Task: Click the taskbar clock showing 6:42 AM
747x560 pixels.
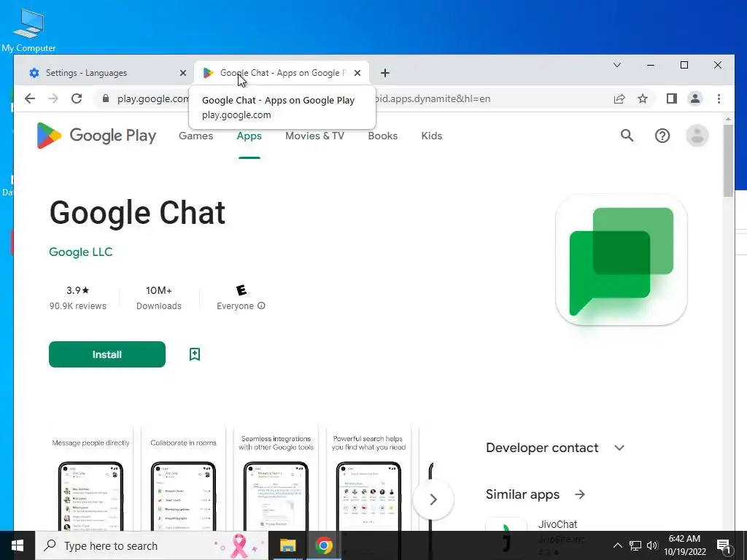Action: (684, 545)
